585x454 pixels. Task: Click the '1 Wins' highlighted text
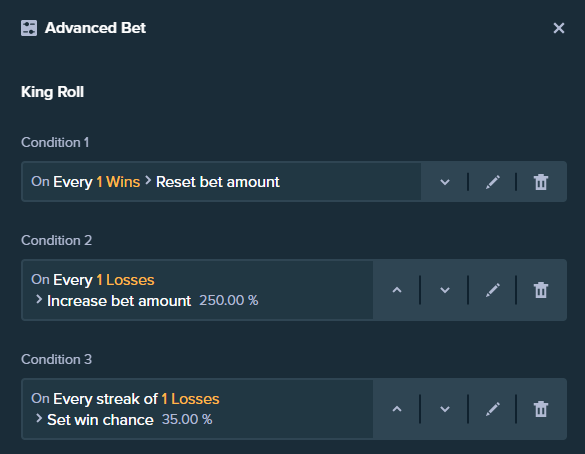118,182
